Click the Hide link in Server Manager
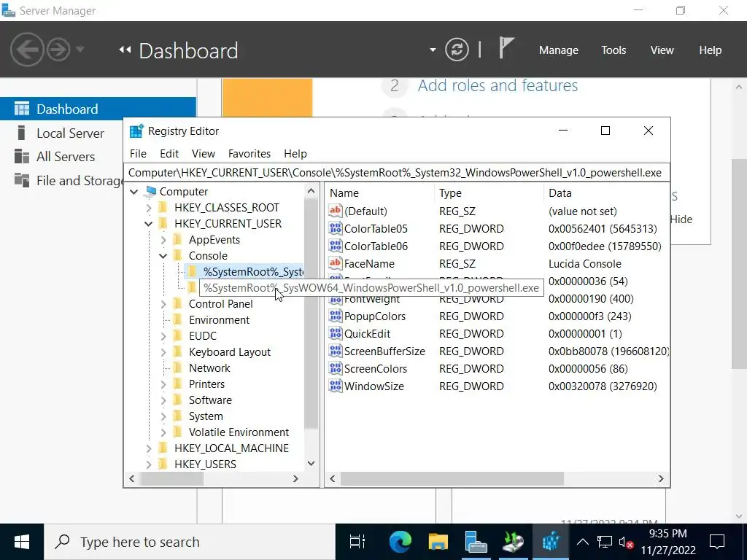This screenshot has width=747, height=560. click(681, 219)
